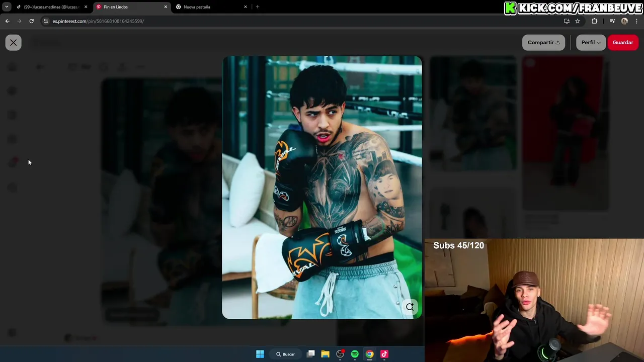644x362 pixels.
Task: Open OBS Studio from the taskbar
Action: pyautogui.click(x=340, y=354)
